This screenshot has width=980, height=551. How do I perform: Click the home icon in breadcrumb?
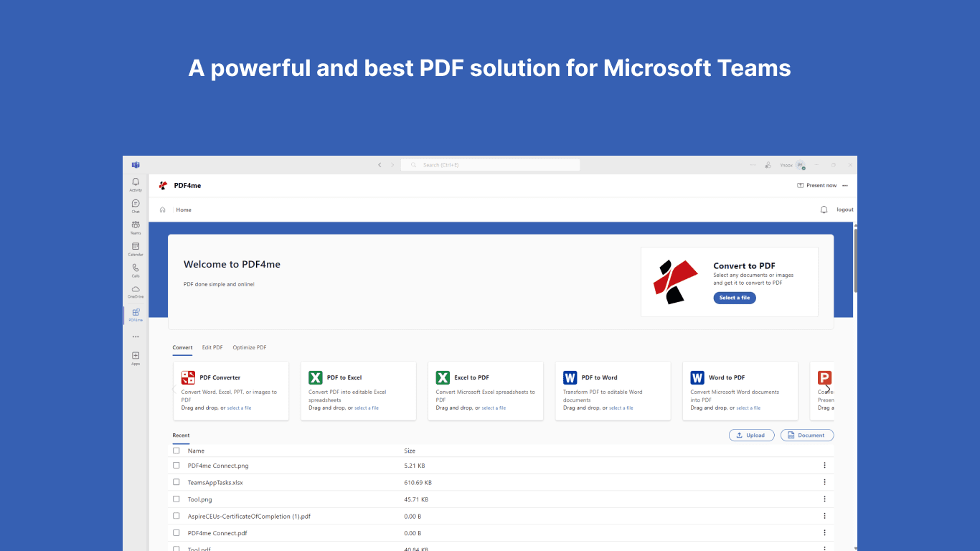(x=163, y=209)
